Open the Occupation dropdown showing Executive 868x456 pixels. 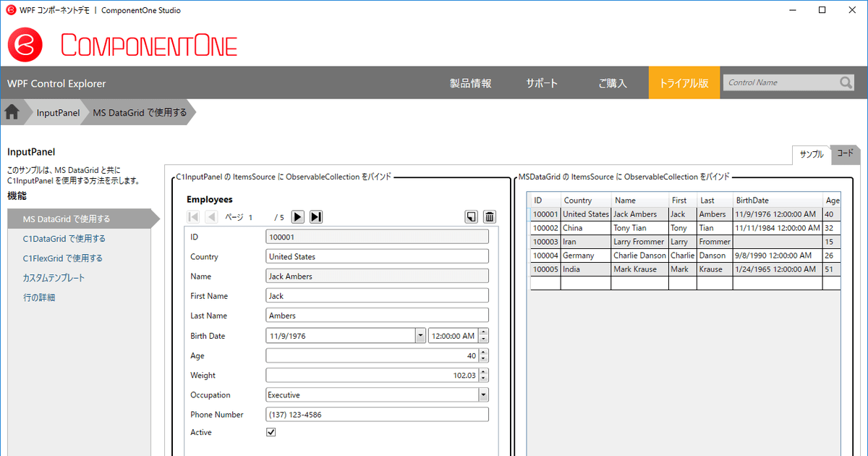click(x=482, y=394)
